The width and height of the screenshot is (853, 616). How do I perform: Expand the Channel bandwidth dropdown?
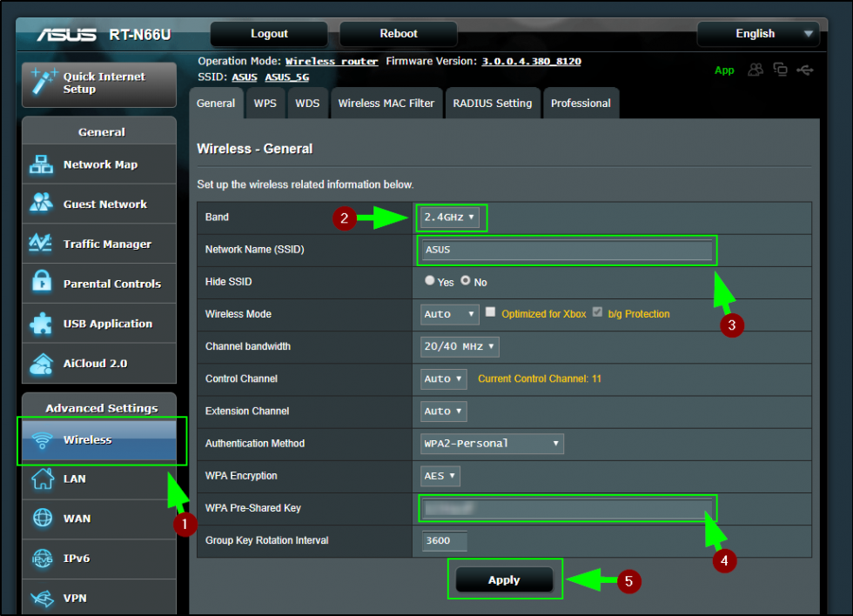pos(459,346)
